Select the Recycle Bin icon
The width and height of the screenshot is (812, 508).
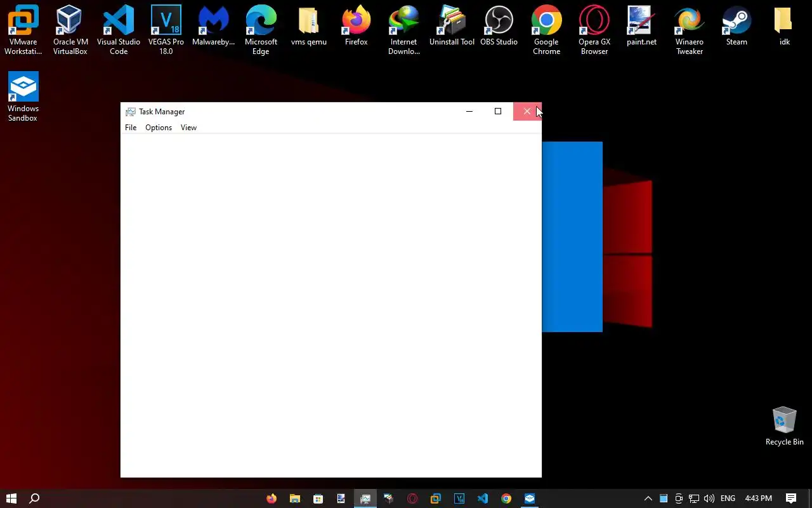click(784, 426)
